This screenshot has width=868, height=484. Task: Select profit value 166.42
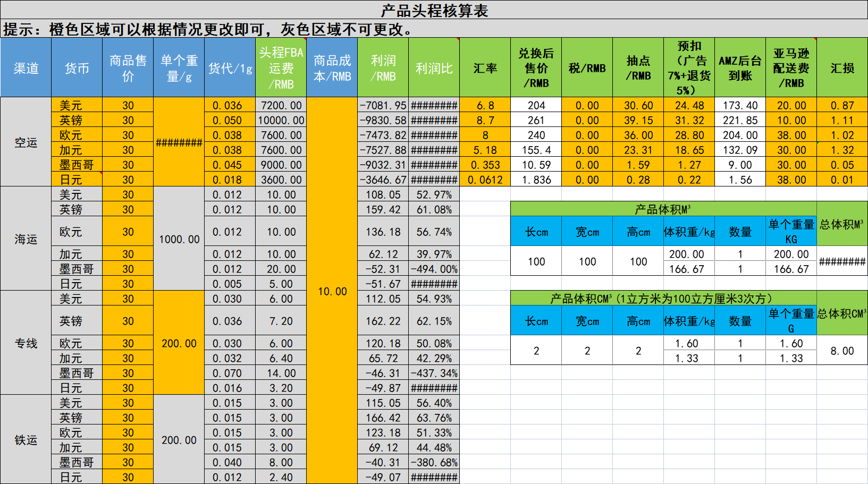click(x=383, y=417)
